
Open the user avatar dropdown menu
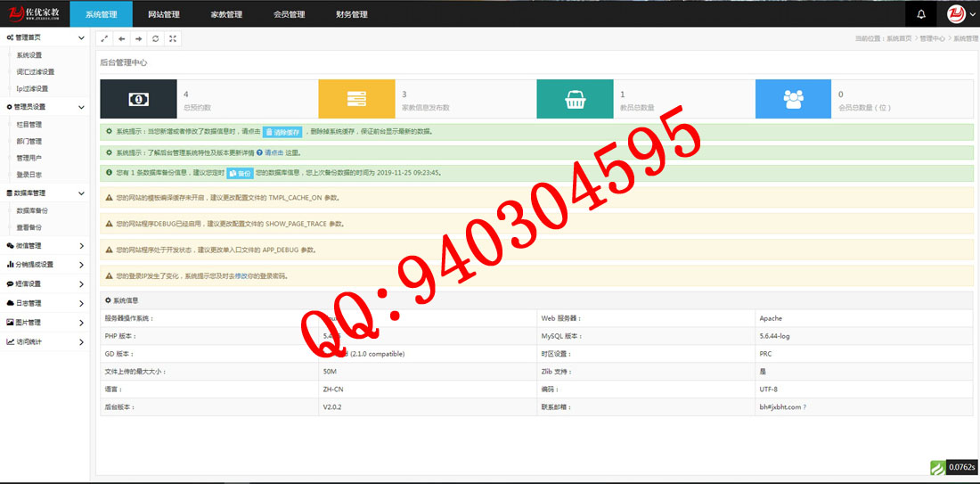pos(960,14)
